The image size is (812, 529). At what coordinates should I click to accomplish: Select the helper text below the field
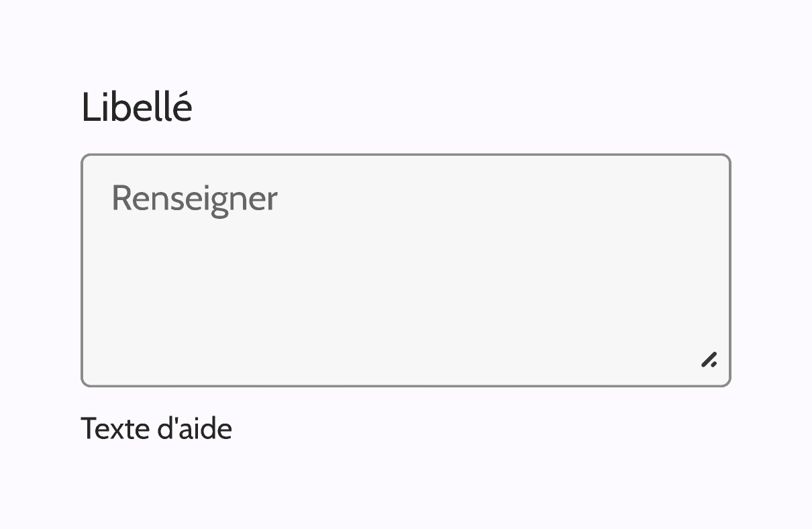tap(156, 428)
